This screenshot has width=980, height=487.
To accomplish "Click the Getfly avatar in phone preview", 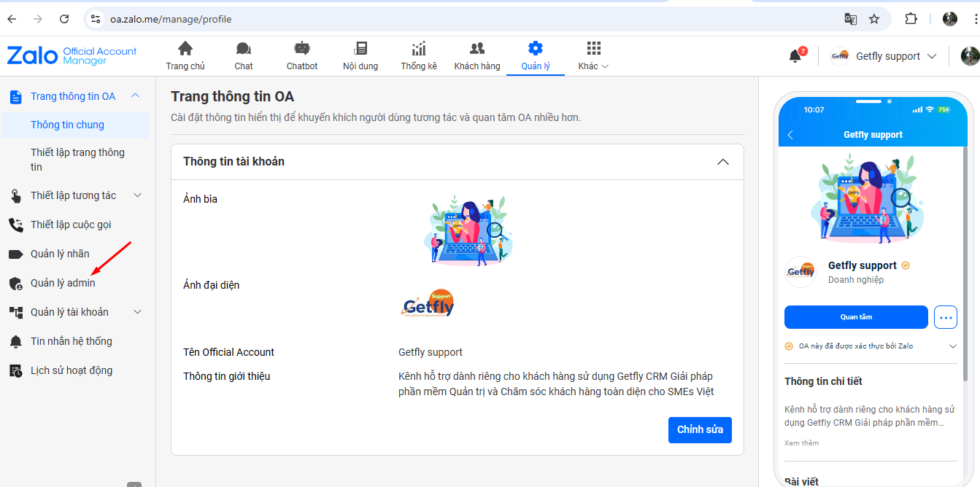I will pyautogui.click(x=800, y=272).
